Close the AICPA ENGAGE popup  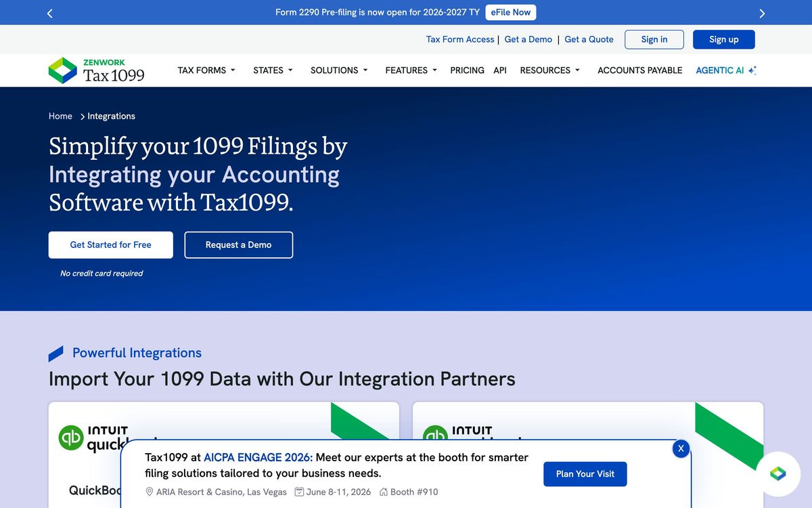tap(681, 448)
